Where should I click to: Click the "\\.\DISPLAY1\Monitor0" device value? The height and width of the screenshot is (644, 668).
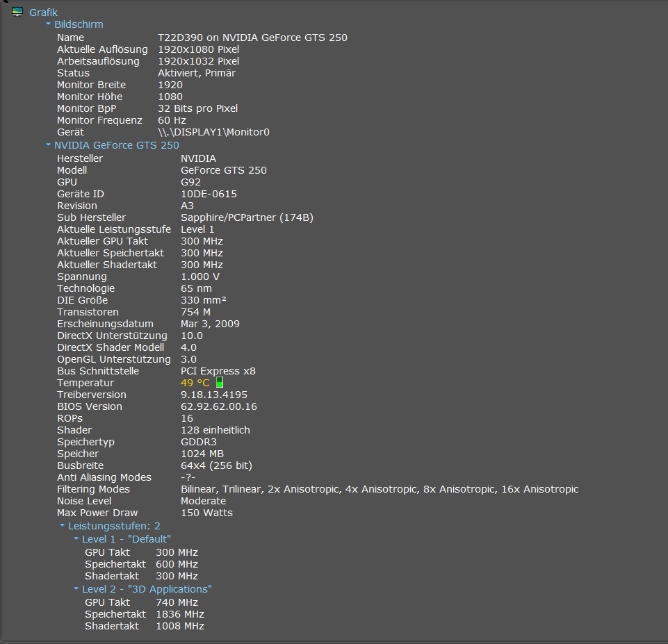click(214, 133)
